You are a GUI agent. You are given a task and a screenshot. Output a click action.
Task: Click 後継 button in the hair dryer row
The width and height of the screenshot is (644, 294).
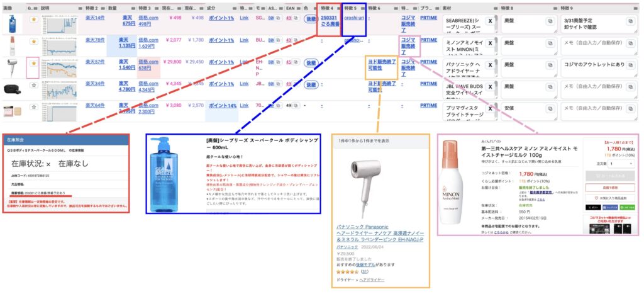click(x=310, y=63)
